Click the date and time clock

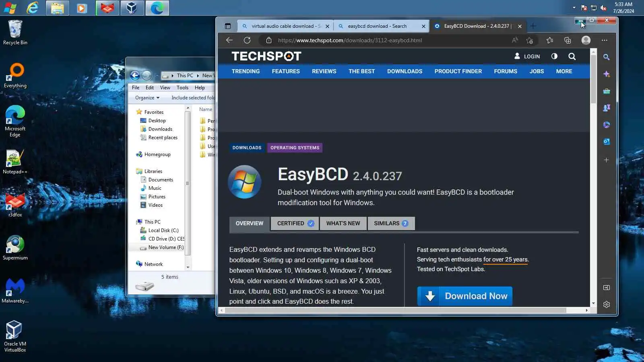point(623,8)
